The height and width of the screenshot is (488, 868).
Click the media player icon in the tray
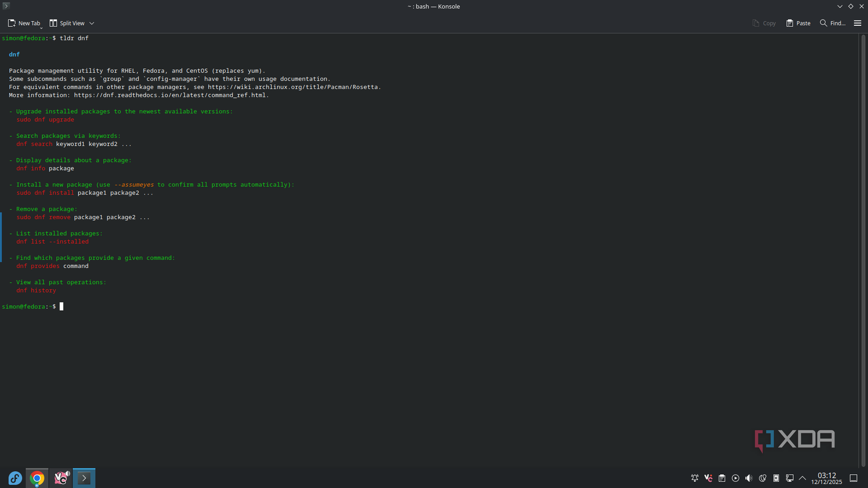(735, 478)
